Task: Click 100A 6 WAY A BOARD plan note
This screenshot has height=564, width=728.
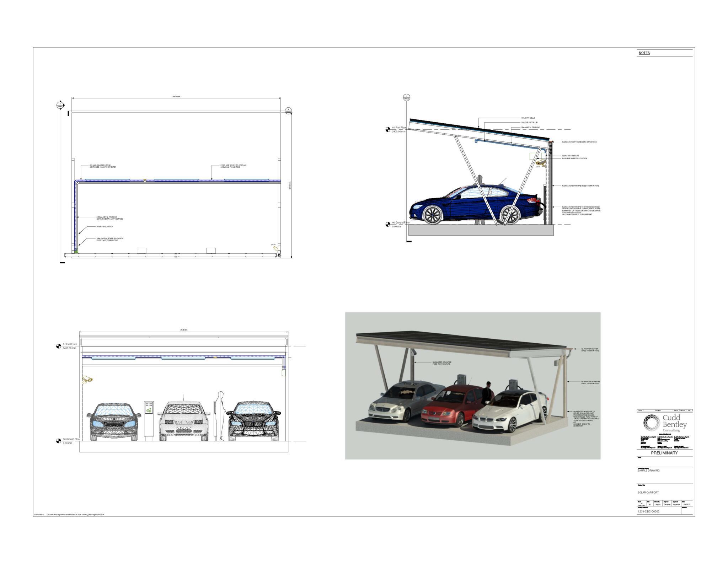Action: point(109,239)
